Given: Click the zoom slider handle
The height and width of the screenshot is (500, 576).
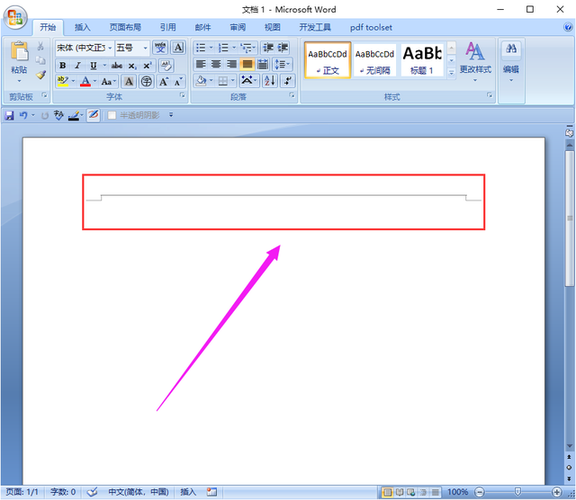Looking at the screenshot, I should pyautogui.click(x=518, y=492).
